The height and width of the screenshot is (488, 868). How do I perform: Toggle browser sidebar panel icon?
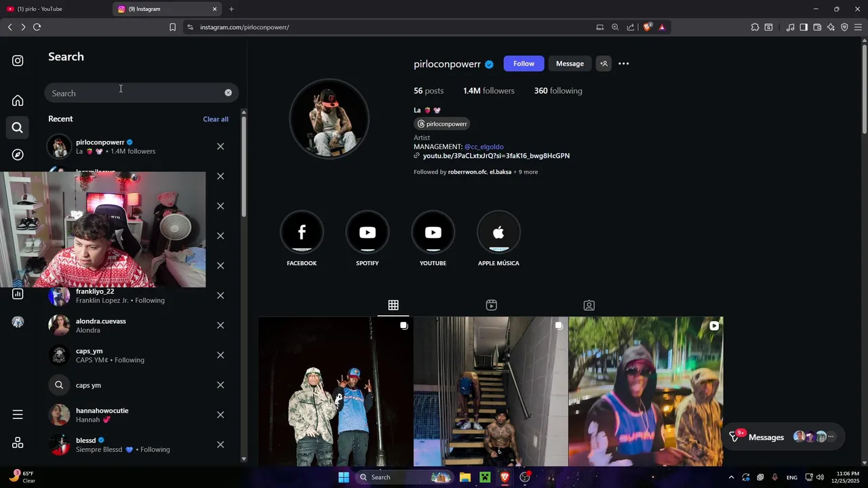[804, 27]
